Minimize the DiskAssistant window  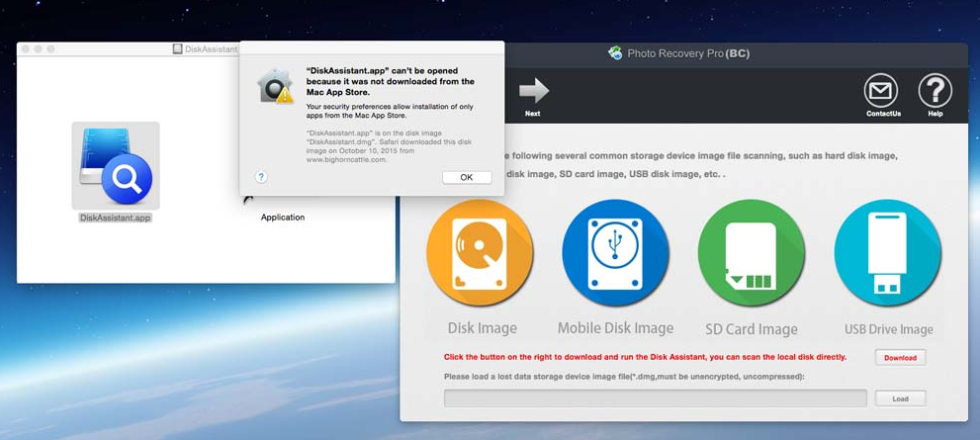click(x=39, y=48)
